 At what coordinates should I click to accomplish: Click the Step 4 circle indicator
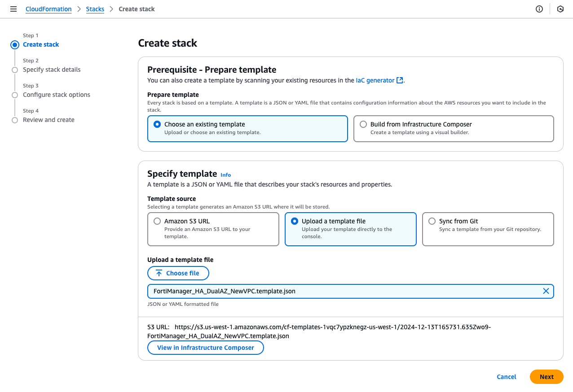pyautogui.click(x=15, y=120)
